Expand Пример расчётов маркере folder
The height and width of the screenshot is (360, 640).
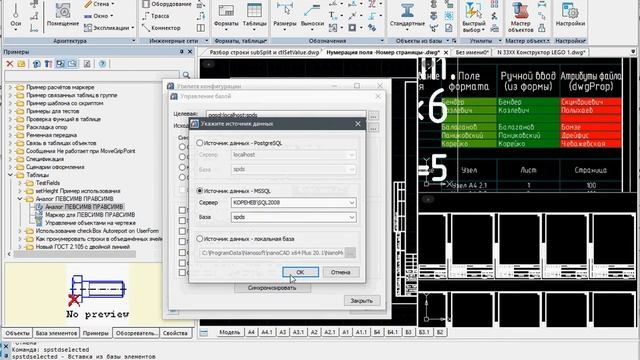tap(11, 87)
